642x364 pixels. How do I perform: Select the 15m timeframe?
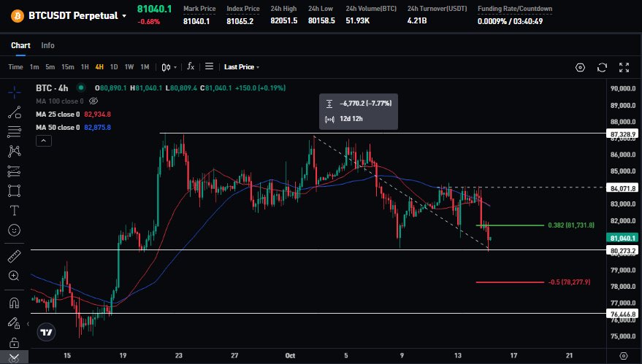tap(67, 66)
